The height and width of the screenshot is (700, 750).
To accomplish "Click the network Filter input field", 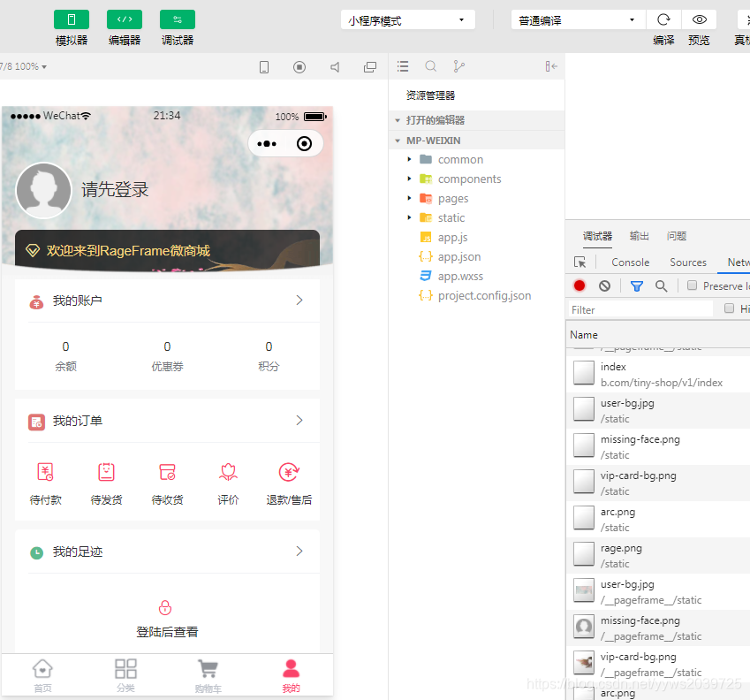I will (x=640, y=309).
